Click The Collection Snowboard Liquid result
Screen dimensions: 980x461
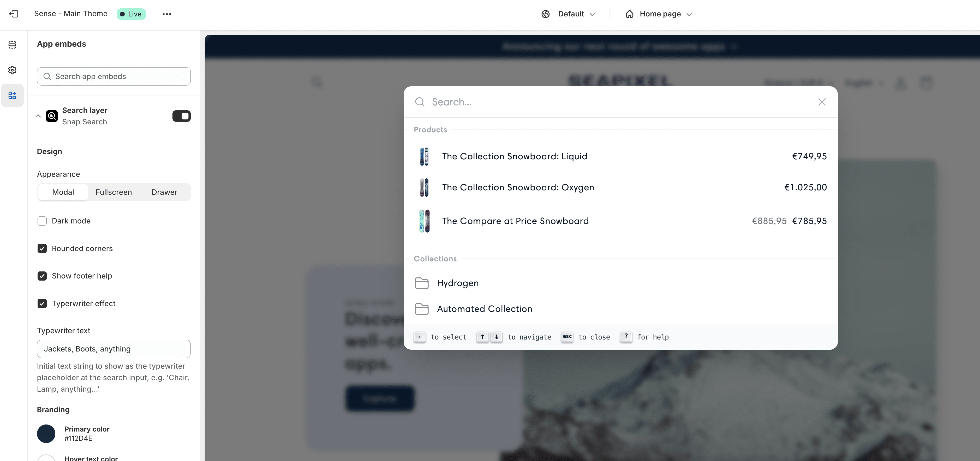click(619, 156)
